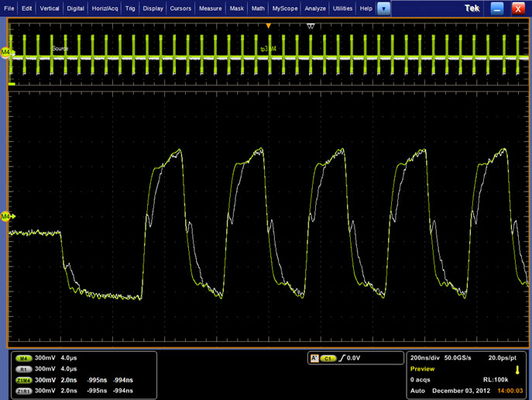The image size is (532, 400).
Task: Open the Vertical menu
Action: coord(49,8)
